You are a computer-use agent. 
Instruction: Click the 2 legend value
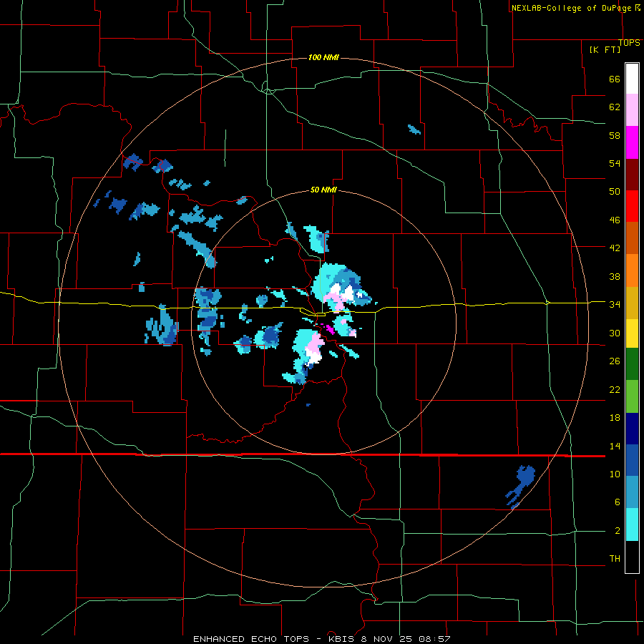(618, 530)
